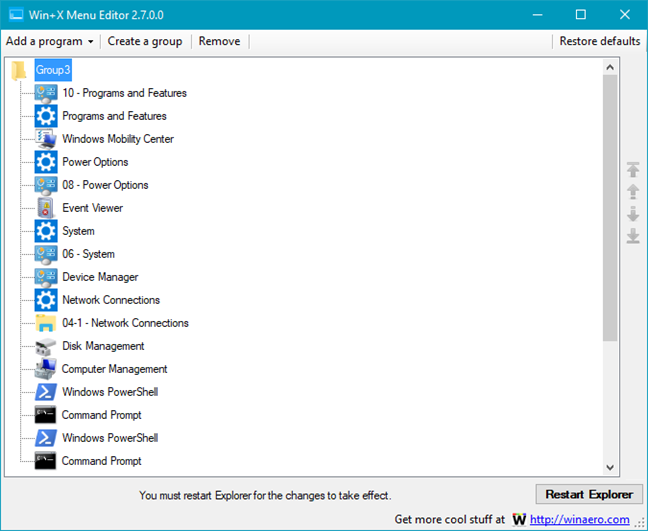648x531 pixels.
Task: Maximize the Win+X Menu Editor window
Action: click(581, 15)
